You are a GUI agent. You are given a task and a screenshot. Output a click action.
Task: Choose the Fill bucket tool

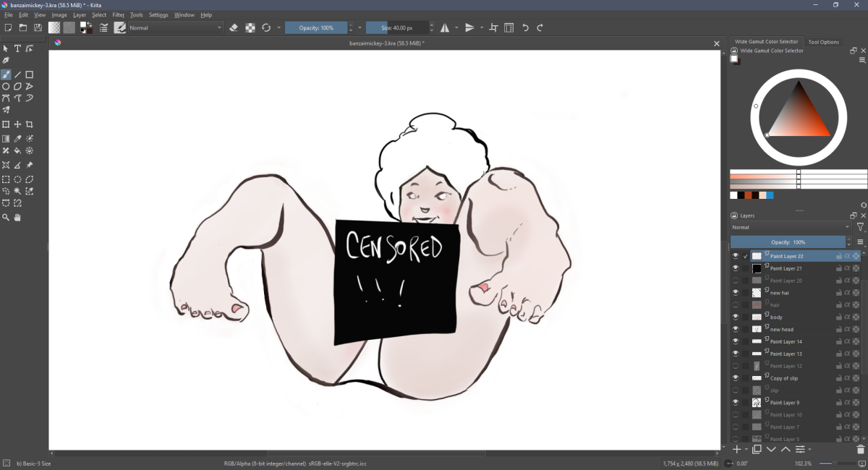[17, 150]
